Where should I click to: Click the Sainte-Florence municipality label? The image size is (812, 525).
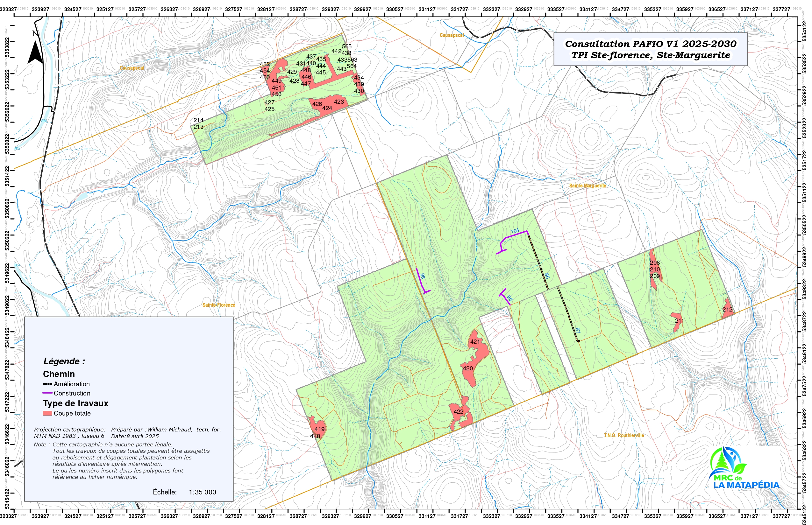click(218, 305)
